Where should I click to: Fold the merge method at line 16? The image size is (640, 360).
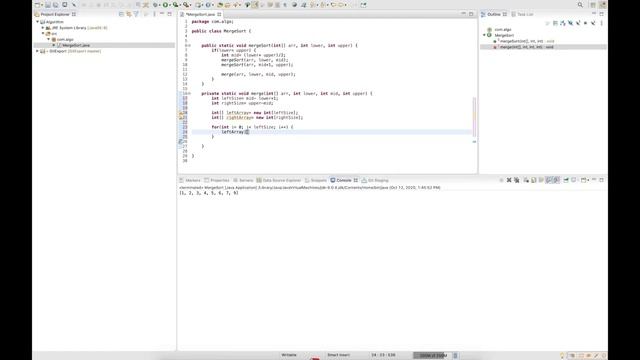(189, 93)
